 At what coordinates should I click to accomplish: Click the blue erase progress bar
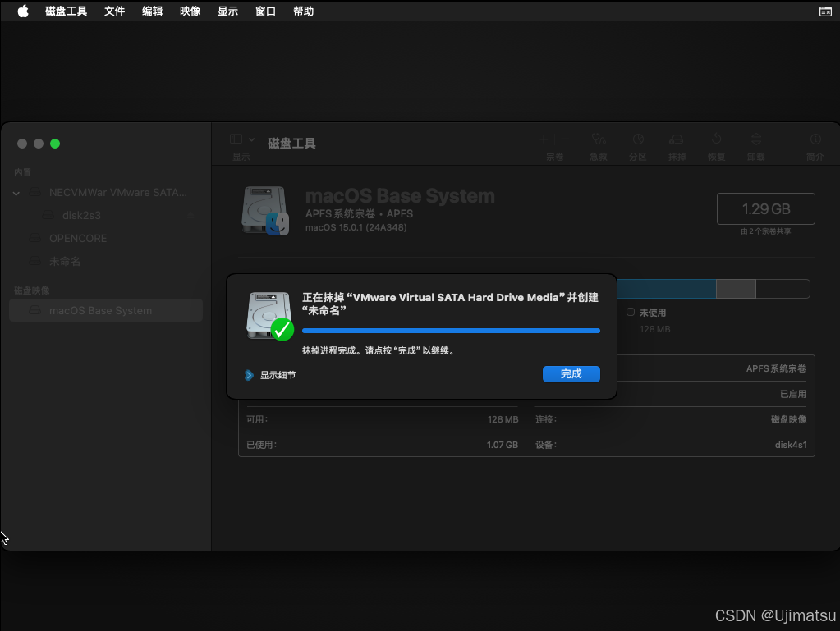tap(451, 331)
